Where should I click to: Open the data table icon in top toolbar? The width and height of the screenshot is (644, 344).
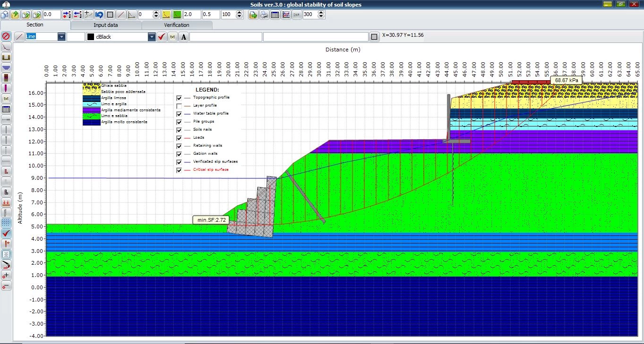pyautogui.click(x=275, y=15)
